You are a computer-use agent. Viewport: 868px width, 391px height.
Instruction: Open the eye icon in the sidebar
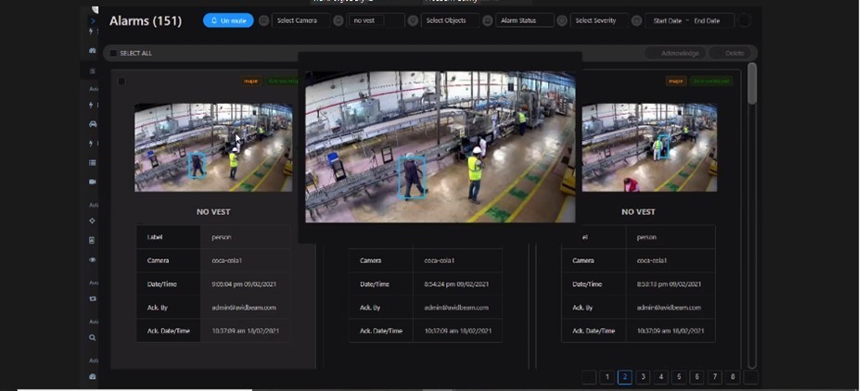[93, 259]
